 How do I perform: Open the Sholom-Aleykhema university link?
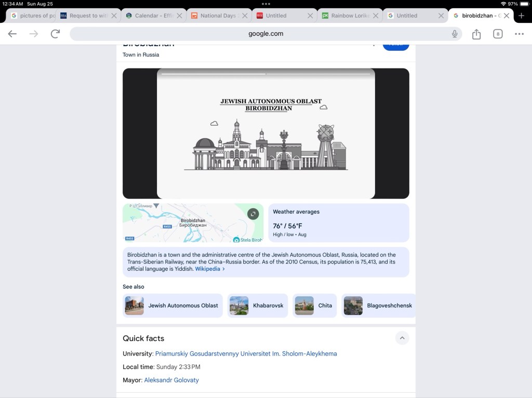(x=246, y=353)
